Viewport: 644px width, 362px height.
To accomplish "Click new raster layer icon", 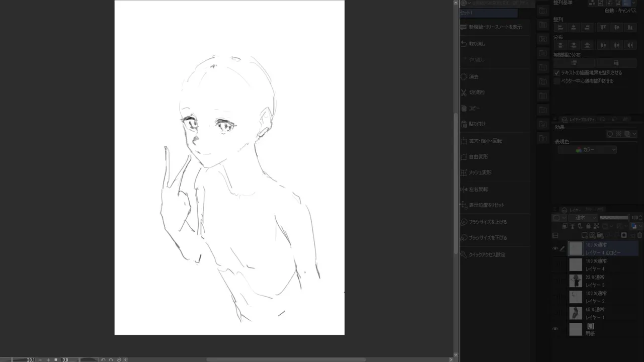I will click(585, 235).
